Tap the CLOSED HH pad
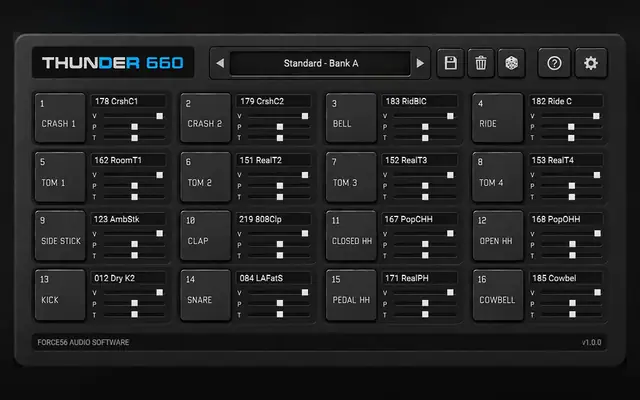The height and width of the screenshot is (400, 640). [x=351, y=236]
